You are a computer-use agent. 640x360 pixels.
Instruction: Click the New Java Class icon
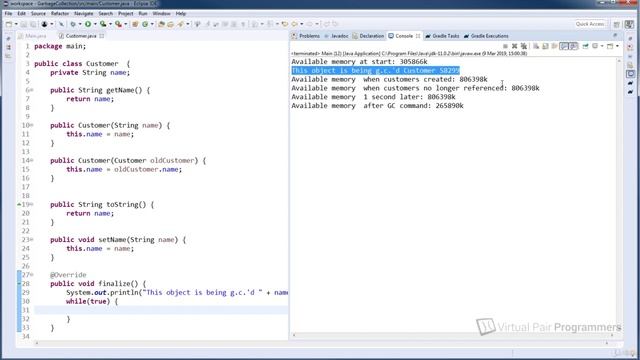pos(145,24)
